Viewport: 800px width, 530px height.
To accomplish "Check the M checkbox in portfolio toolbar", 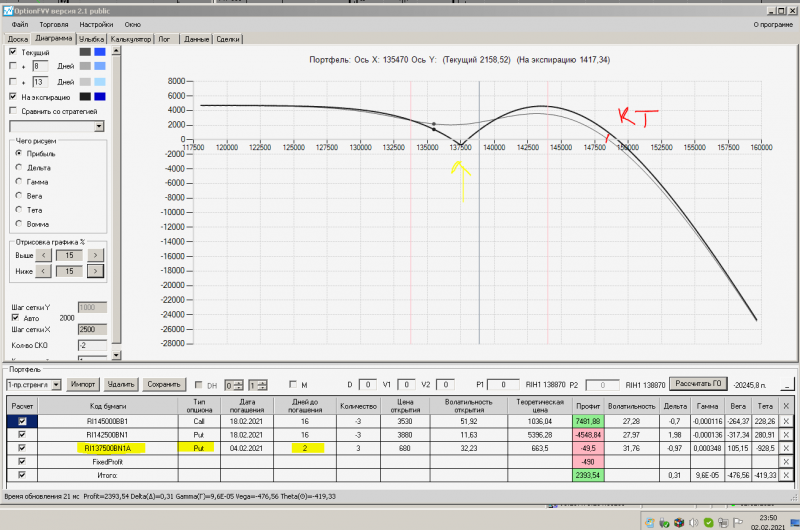I will point(293,384).
